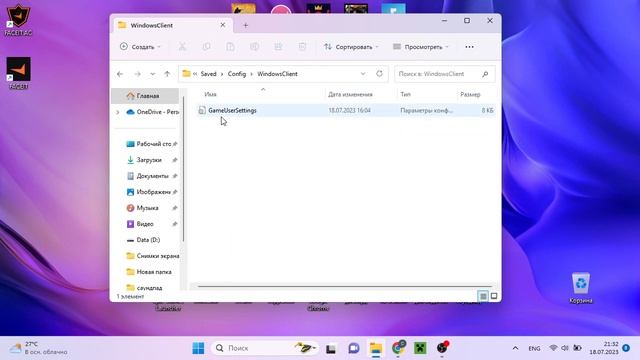Select Главная in the sidebar
Screen dimensions: 640x360
pyautogui.click(x=145, y=96)
